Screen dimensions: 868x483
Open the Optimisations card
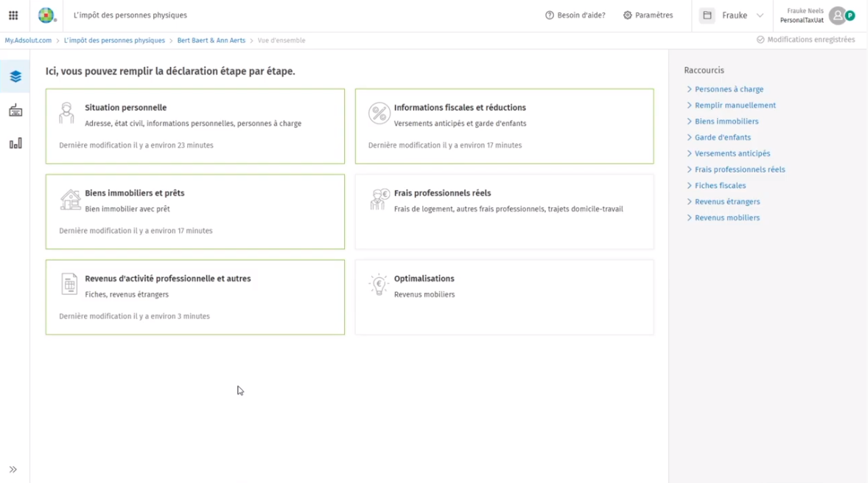[504, 297]
